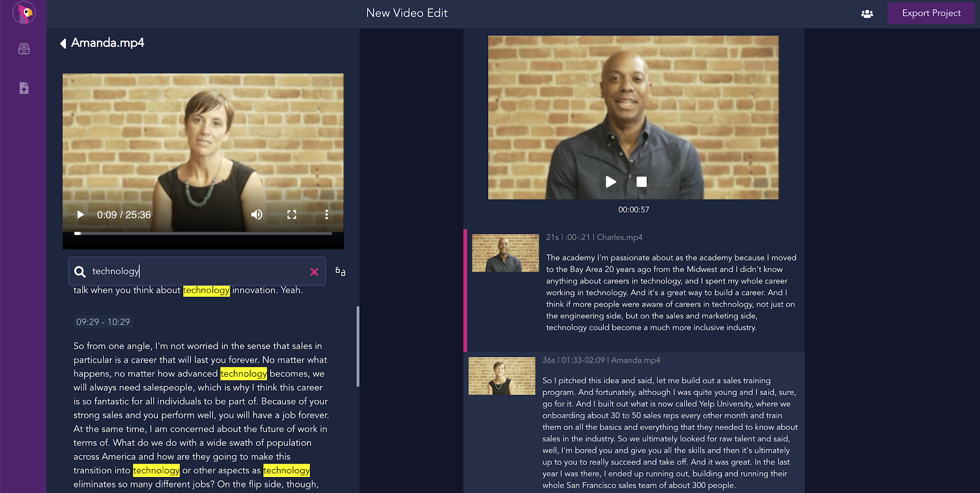Click the New Video Edit title
Screen dimensions: 980x493
click(407, 13)
